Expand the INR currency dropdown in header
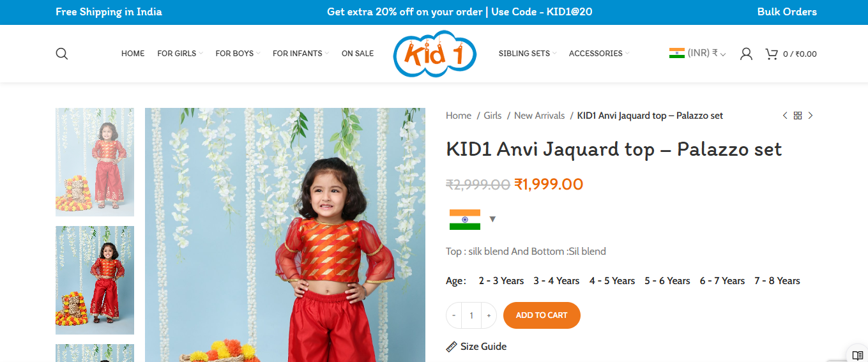This screenshot has width=868, height=362. coord(697,54)
